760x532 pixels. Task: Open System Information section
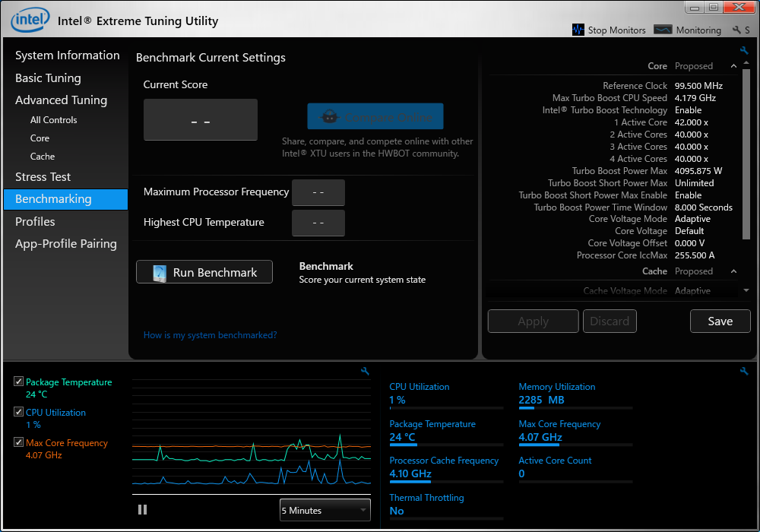[x=68, y=55]
